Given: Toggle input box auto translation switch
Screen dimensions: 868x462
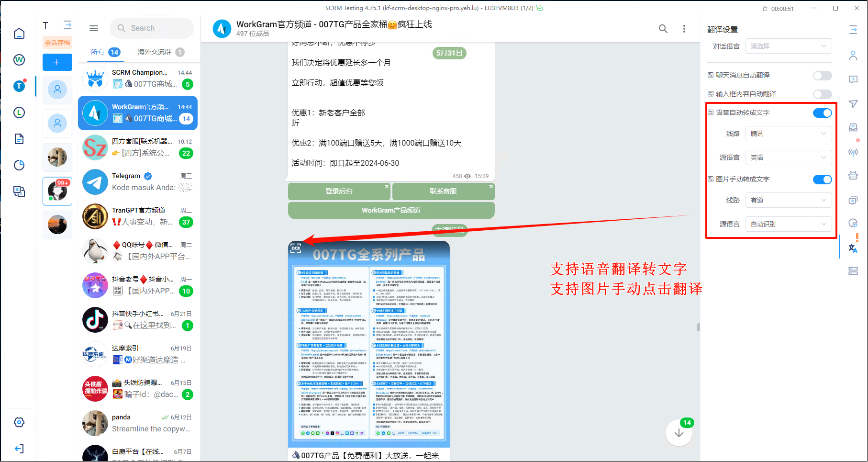Looking at the screenshot, I should pos(822,94).
